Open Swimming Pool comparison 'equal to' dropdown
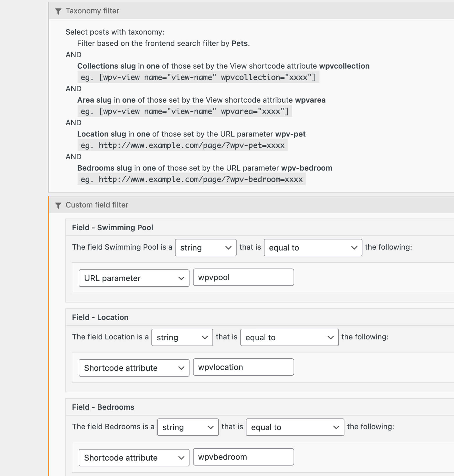 (x=313, y=248)
